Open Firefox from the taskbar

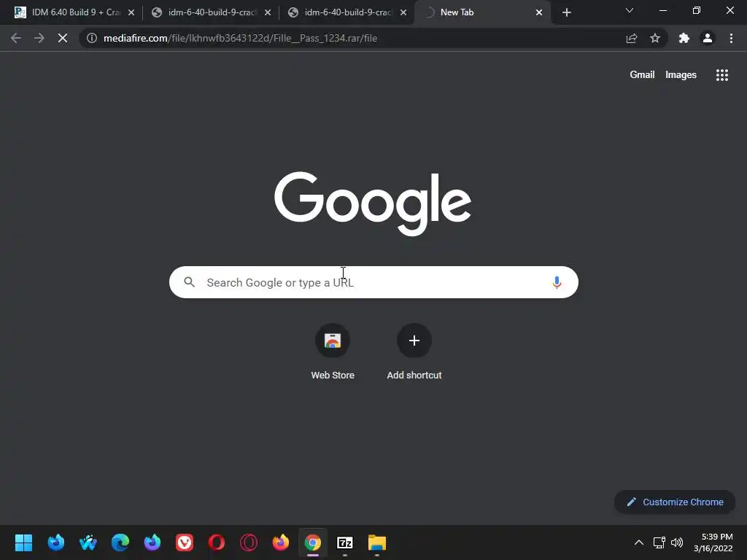click(x=281, y=542)
